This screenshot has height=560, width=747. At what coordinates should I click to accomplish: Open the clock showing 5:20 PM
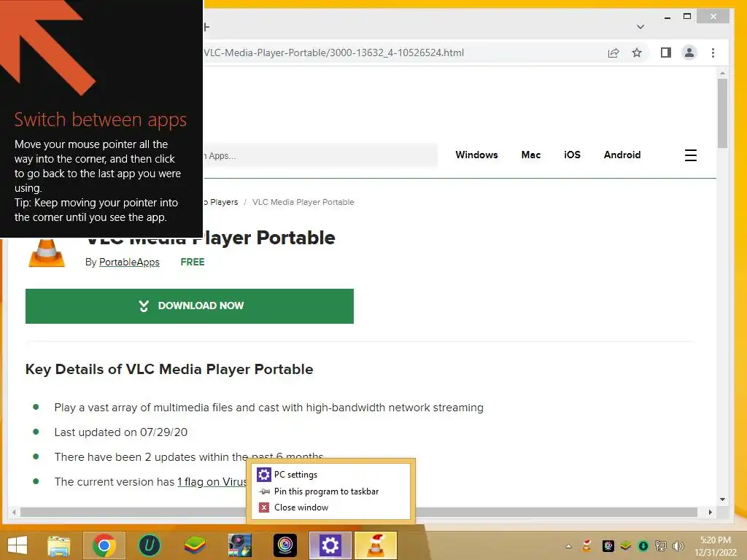pos(716,546)
